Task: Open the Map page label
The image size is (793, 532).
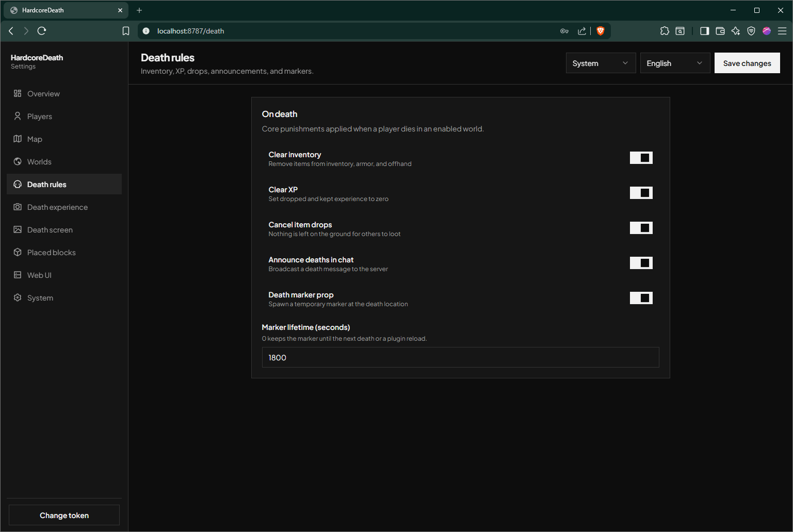Action: coord(35,139)
